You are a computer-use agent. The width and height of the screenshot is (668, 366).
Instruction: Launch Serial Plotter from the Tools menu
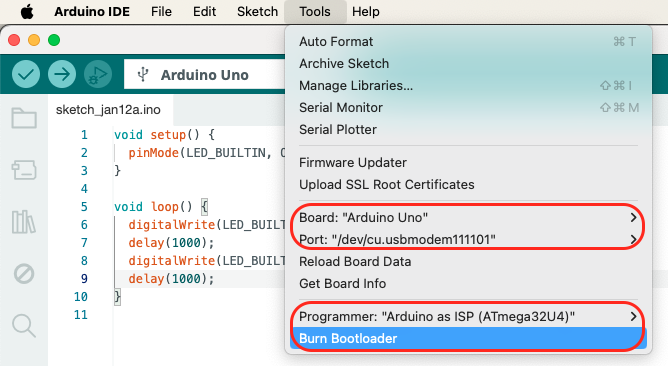469,130
